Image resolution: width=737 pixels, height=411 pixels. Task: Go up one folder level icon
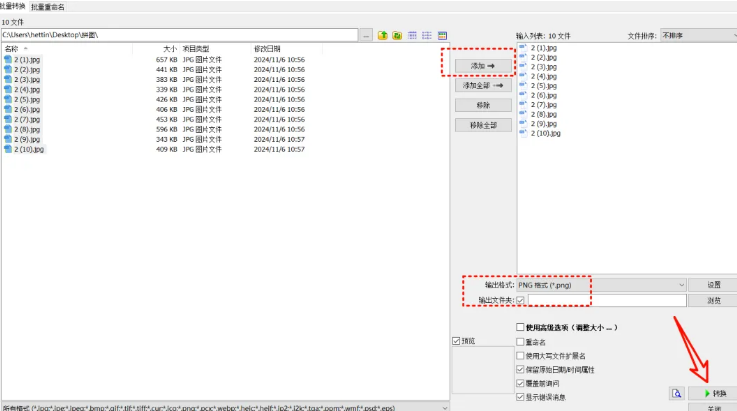point(382,35)
